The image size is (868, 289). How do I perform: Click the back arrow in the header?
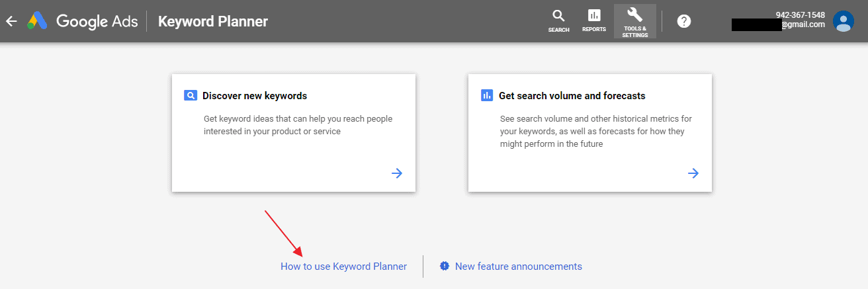tap(11, 21)
